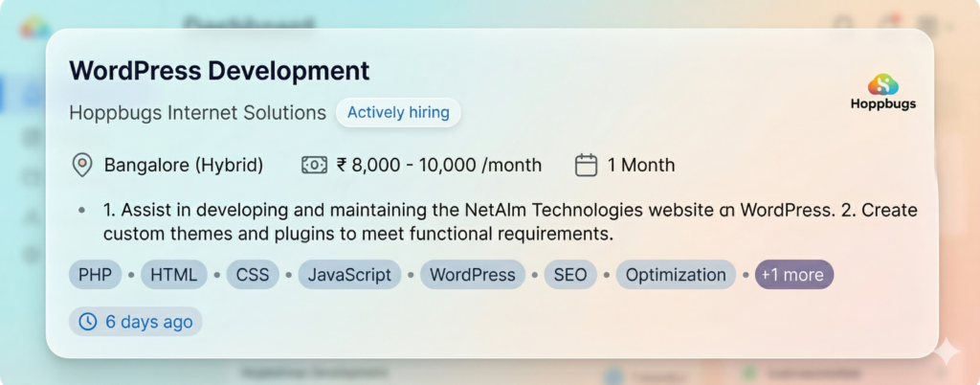Select the PHP skill tag
980x385 pixels.
pyautogui.click(x=96, y=275)
